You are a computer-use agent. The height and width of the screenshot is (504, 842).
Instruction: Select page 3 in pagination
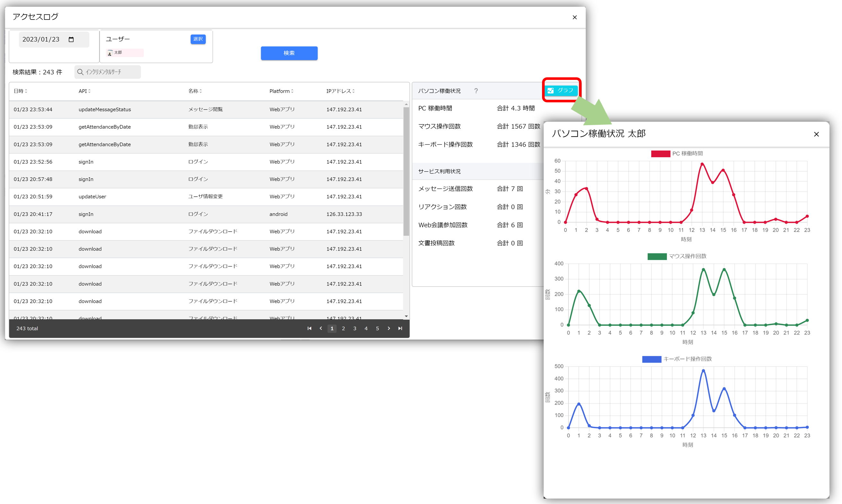pos(355,329)
